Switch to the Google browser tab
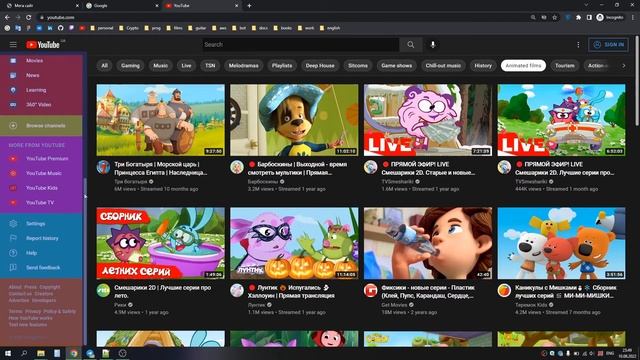Screen dimensions: 640x360 121,6
